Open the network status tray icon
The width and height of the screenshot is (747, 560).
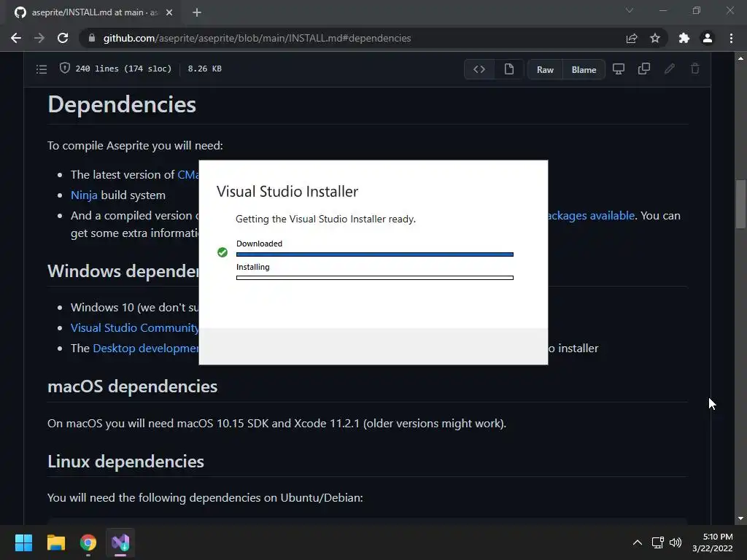click(658, 542)
